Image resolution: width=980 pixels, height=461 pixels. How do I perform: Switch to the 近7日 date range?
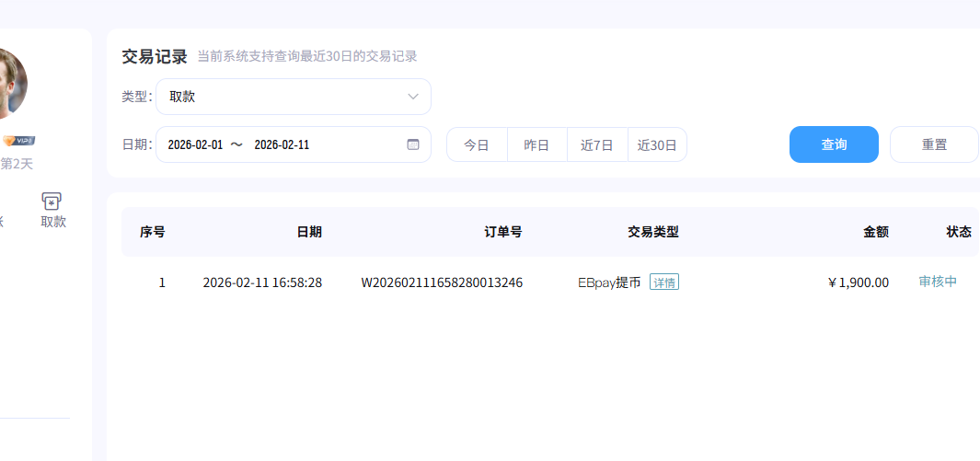[x=596, y=144]
